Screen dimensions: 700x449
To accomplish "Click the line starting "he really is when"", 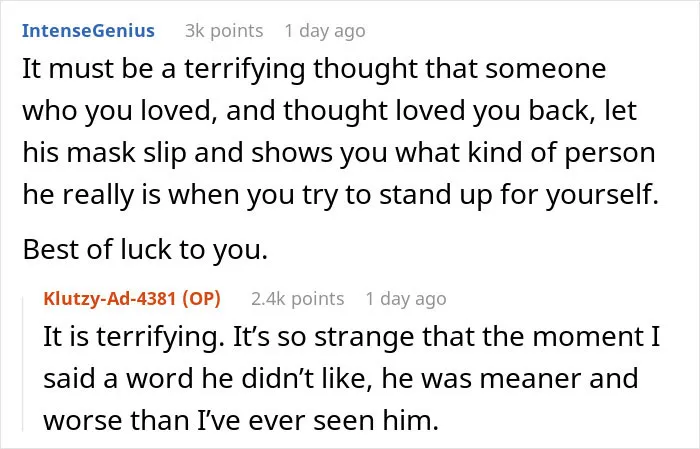I will coord(341,195).
